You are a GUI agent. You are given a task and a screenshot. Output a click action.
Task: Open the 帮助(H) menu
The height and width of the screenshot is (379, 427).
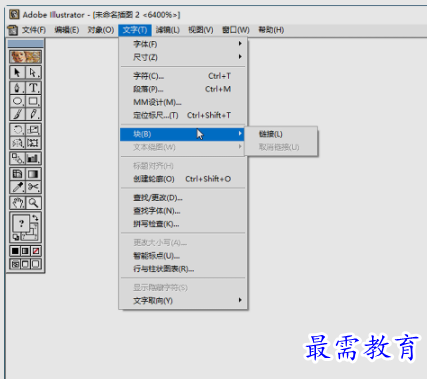coord(271,30)
